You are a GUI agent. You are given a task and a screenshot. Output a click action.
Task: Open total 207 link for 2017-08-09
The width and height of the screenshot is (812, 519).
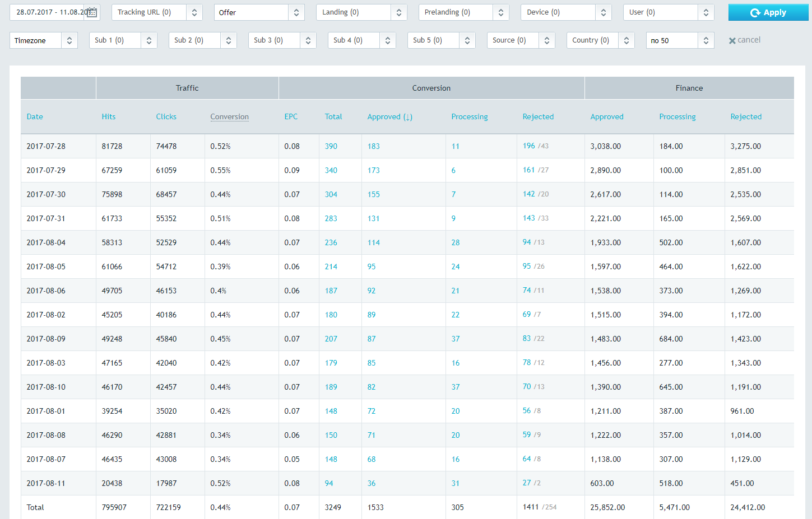(x=331, y=339)
